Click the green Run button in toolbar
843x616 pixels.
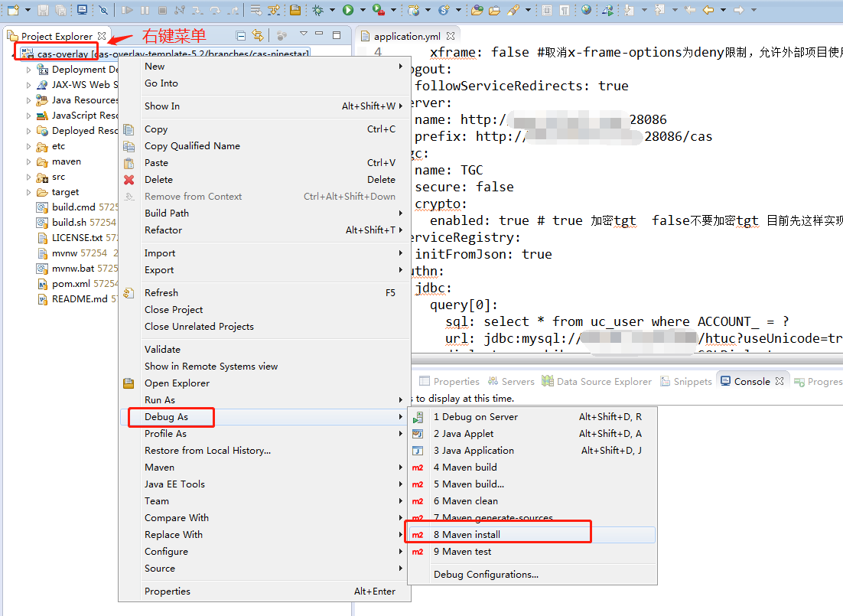(348, 10)
